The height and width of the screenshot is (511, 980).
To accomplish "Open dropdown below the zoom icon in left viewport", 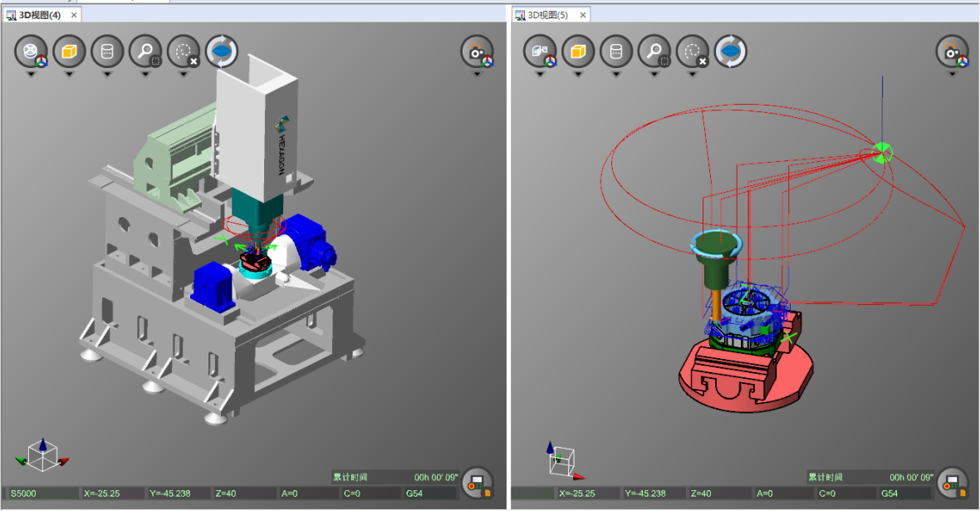I will pos(145,74).
